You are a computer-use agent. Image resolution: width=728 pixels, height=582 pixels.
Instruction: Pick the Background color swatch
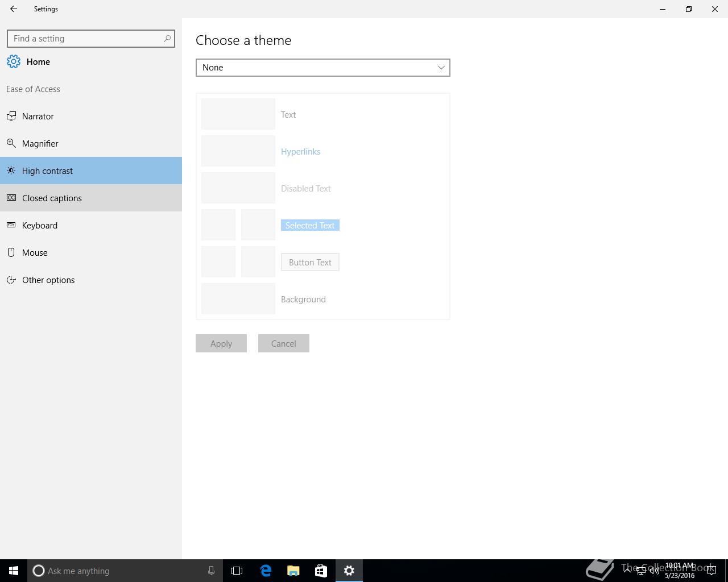tap(238, 298)
